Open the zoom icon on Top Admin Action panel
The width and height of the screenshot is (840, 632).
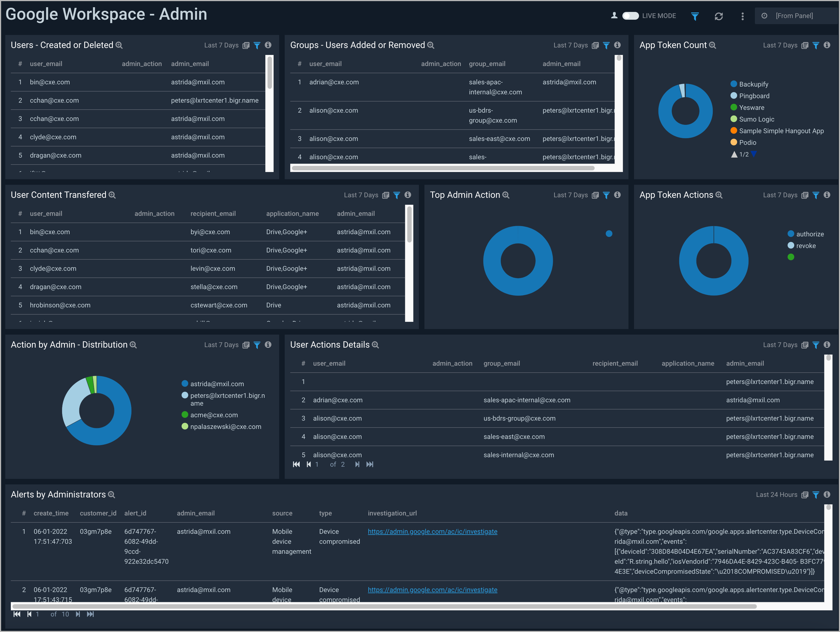click(506, 195)
